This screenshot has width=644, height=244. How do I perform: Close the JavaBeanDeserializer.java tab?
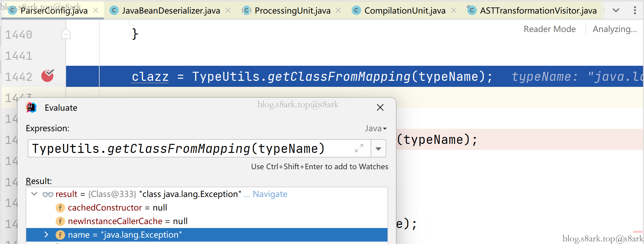[228, 10]
